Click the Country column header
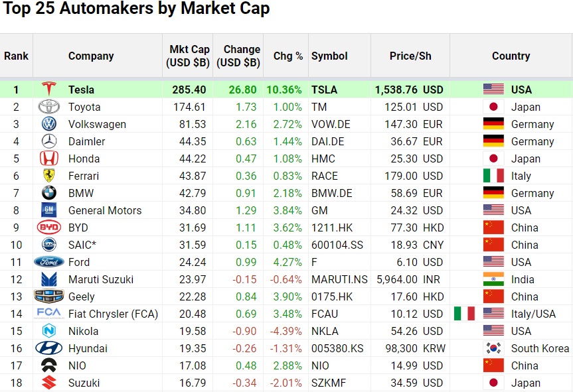The width and height of the screenshot is (573, 392). pos(511,56)
